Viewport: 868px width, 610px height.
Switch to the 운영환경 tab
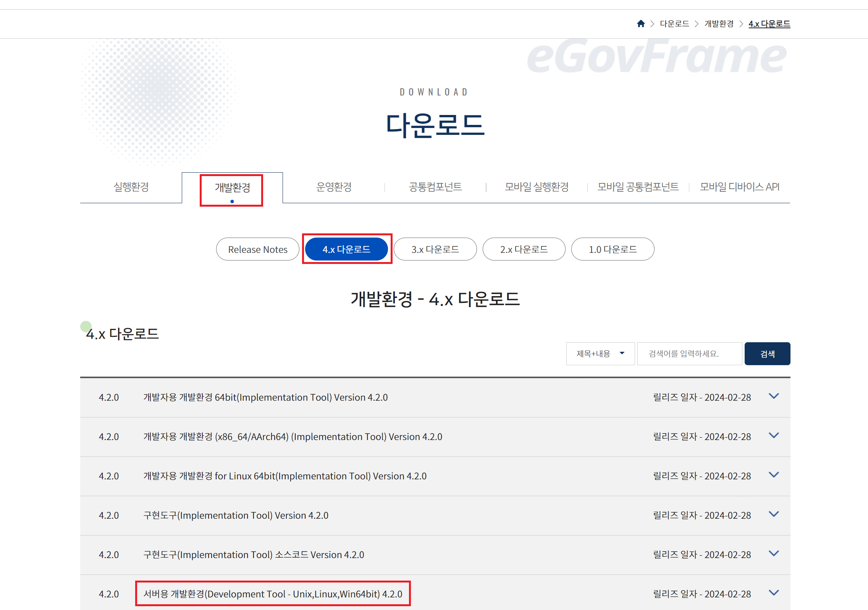click(x=334, y=187)
